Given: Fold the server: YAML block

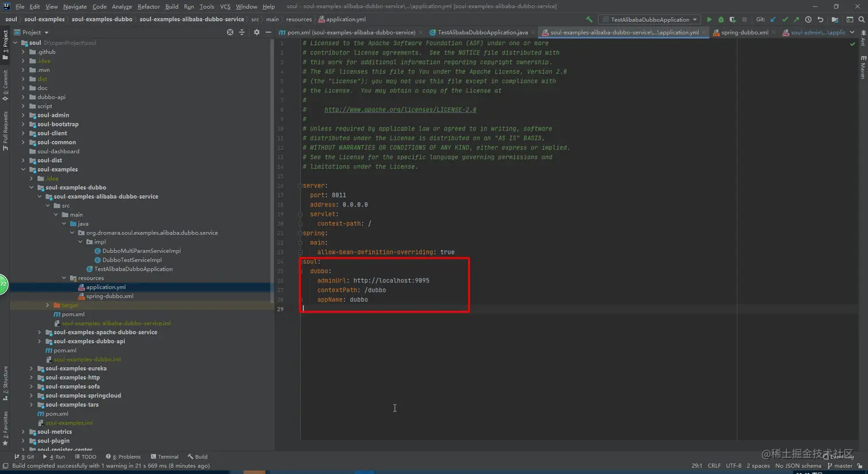Looking at the screenshot, I should tap(300, 186).
